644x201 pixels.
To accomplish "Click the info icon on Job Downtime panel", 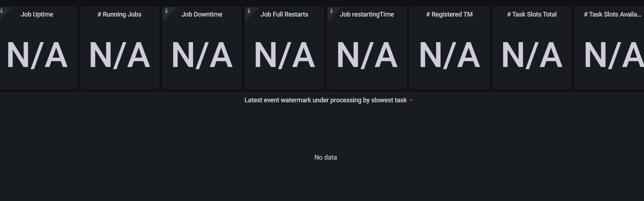I will click(x=166, y=11).
